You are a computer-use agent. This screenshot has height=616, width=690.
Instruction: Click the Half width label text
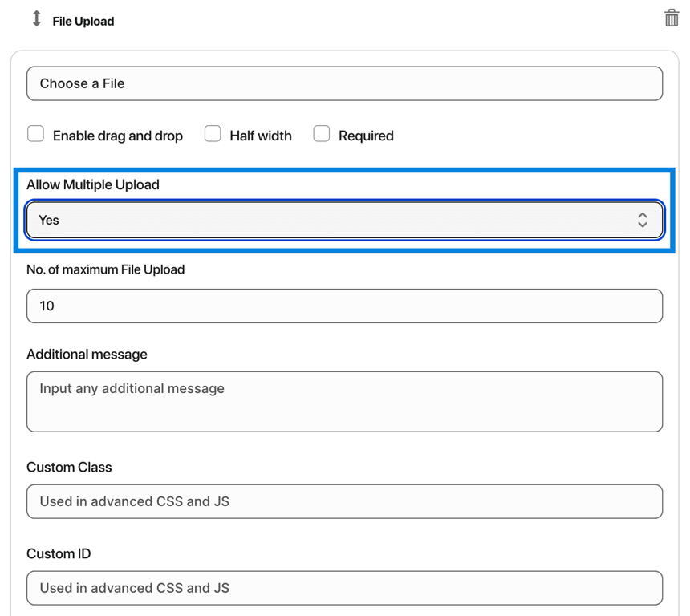coord(261,136)
